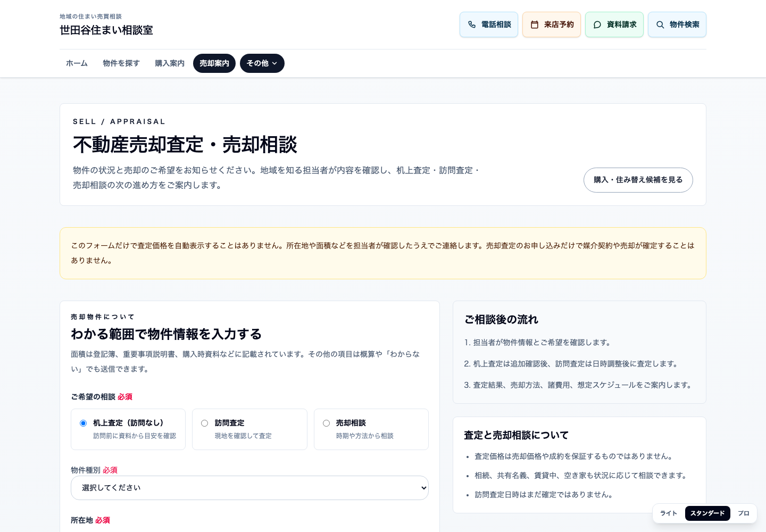Click the magnifier icon in 物件検索

(660, 24)
